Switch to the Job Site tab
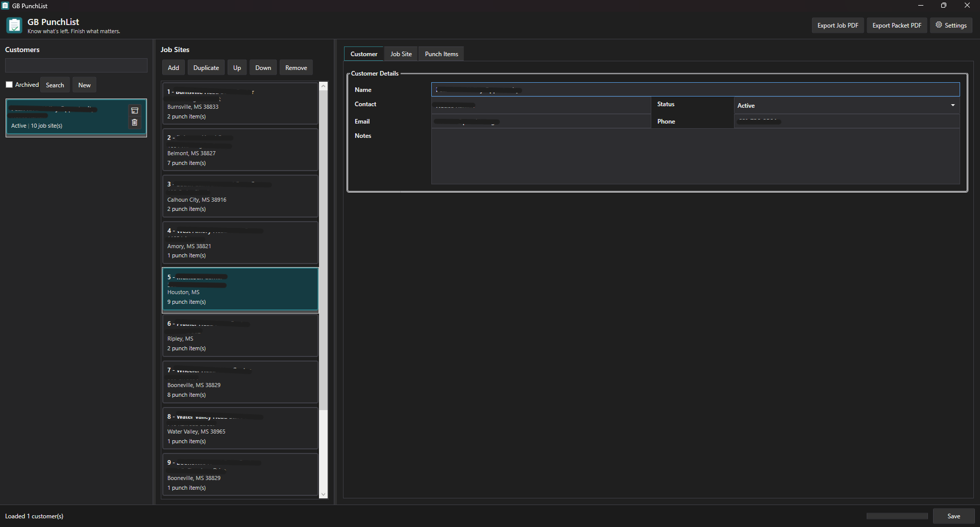This screenshot has width=980, height=527. point(401,54)
